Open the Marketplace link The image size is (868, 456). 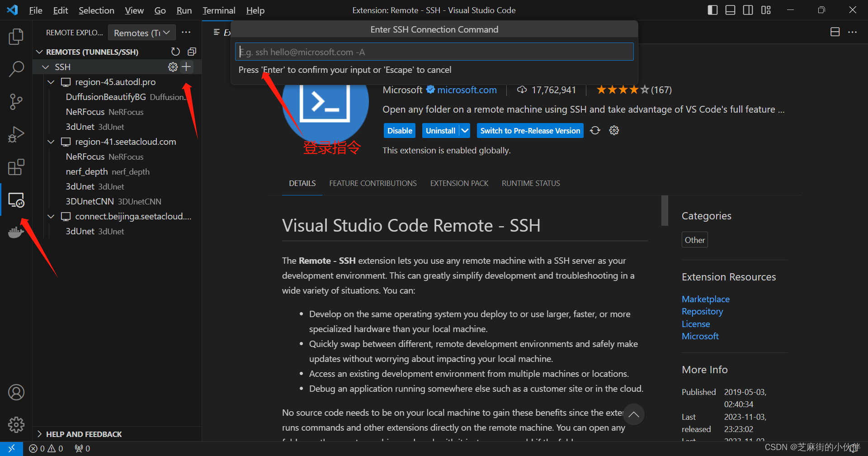[x=705, y=299]
